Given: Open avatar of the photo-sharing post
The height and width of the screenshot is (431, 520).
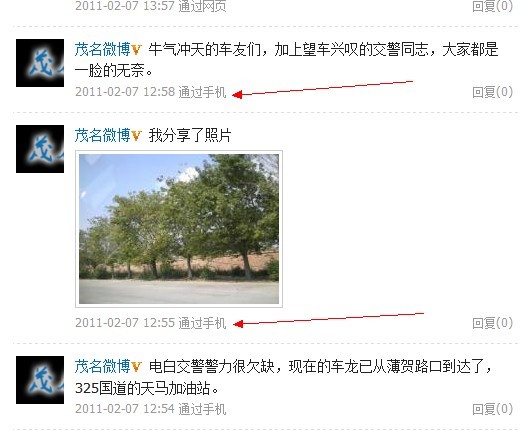Looking at the screenshot, I should click(40, 149).
